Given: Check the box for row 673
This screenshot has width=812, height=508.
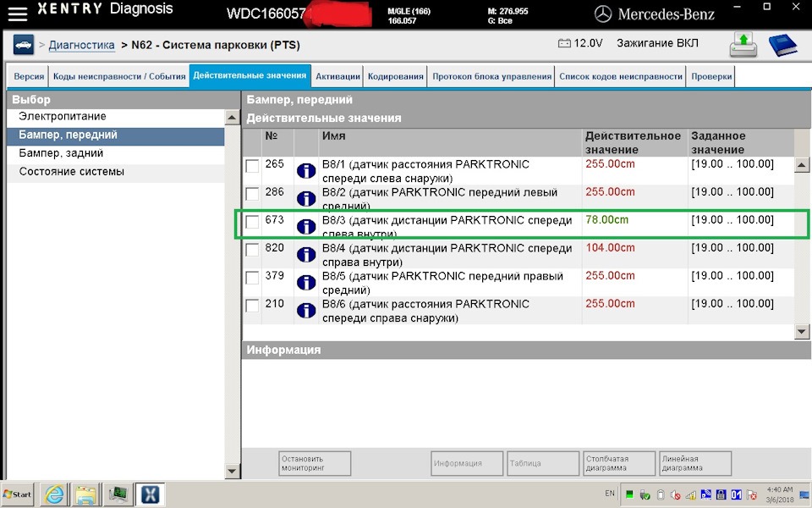Looking at the screenshot, I should [252, 223].
